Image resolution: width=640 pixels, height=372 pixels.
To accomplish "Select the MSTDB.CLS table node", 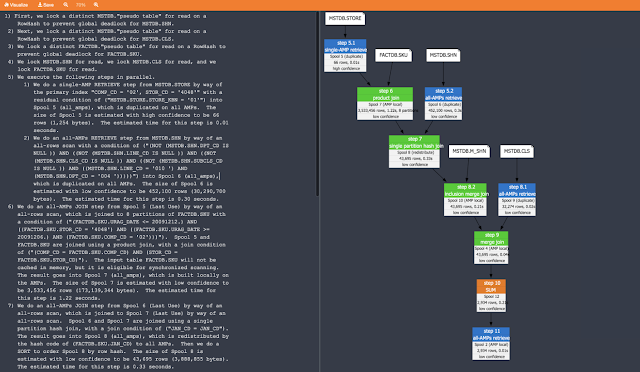I will [x=517, y=151].
